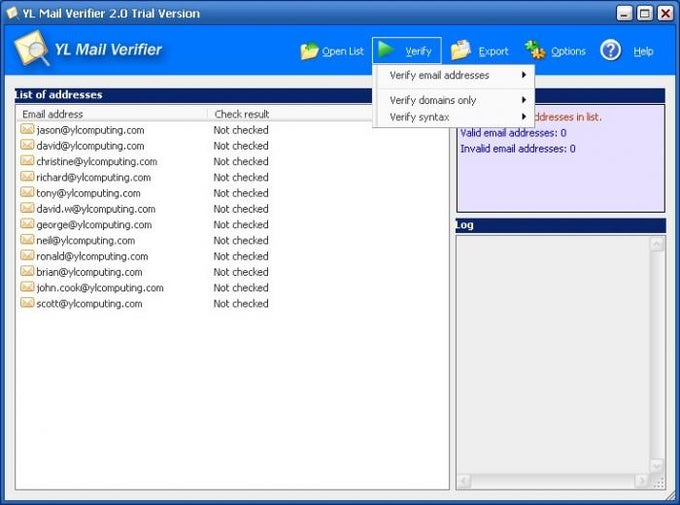
Task: Expand the arrow beside Verify syntax
Action: (x=524, y=117)
